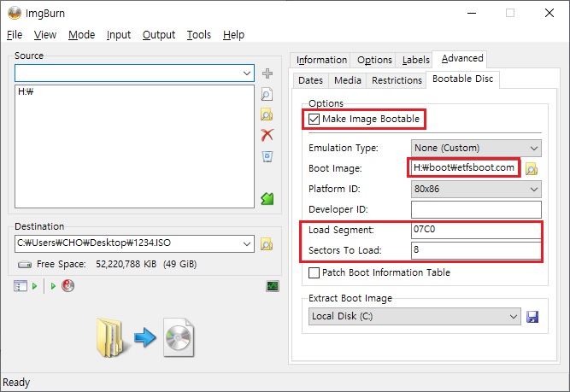Enable Patch Boot Information Table
Viewport: 570px width, 392px height.
click(314, 272)
